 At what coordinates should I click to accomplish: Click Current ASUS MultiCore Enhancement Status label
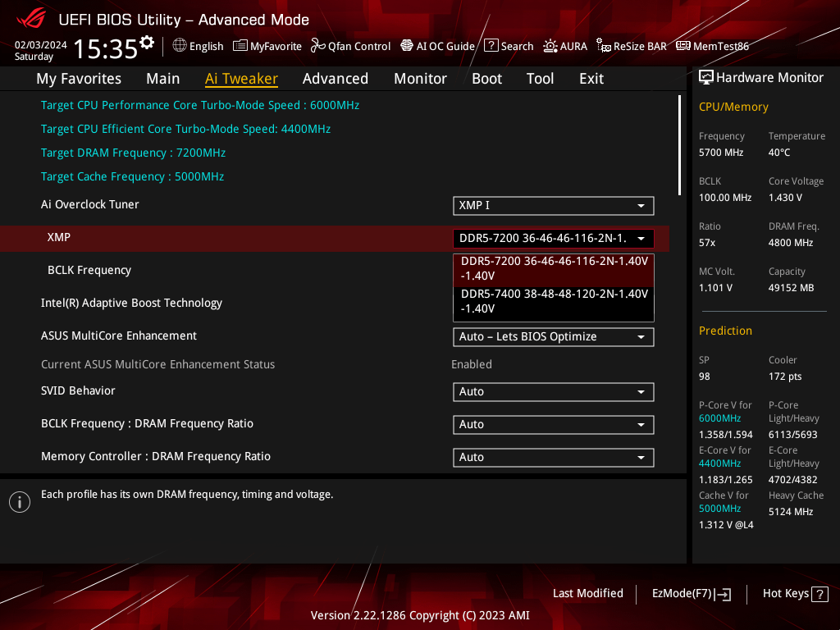(158, 365)
